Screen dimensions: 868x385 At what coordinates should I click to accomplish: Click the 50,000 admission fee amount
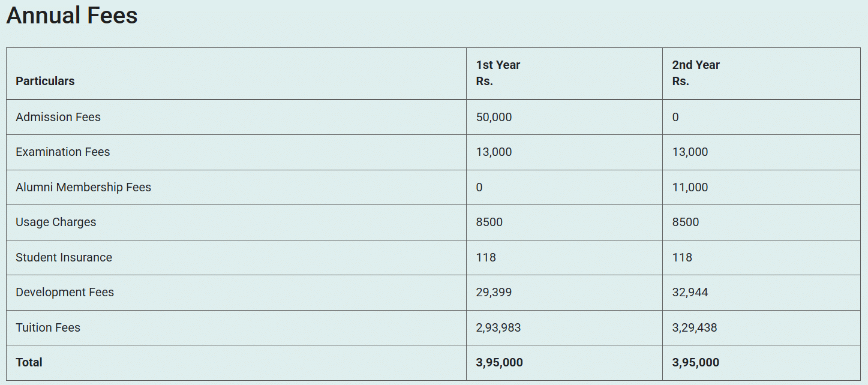pos(494,117)
